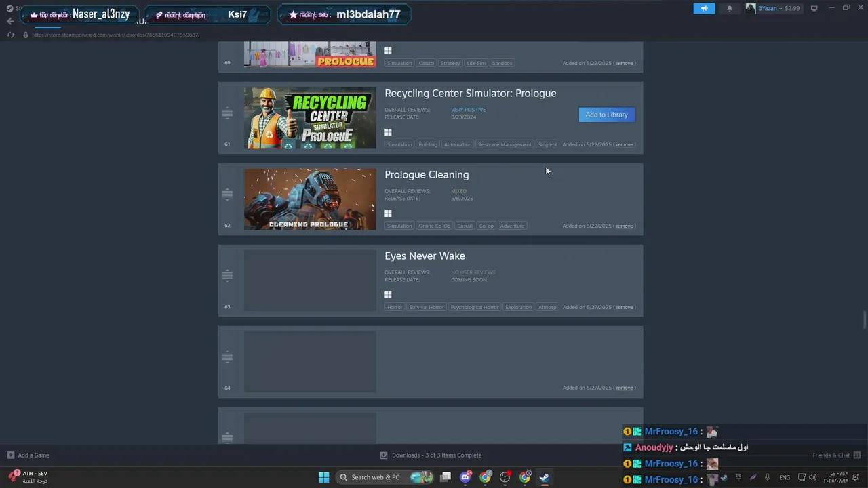Open the Prologue Cleaning title
868x488 pixels.
(x=427, y=175)
